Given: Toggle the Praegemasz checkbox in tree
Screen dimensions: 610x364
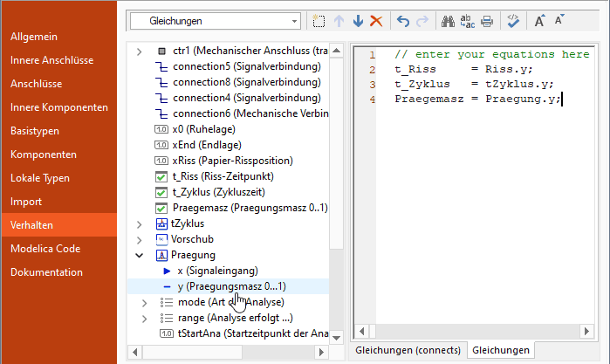Looking at the screenshot, I should coord(161,208).
